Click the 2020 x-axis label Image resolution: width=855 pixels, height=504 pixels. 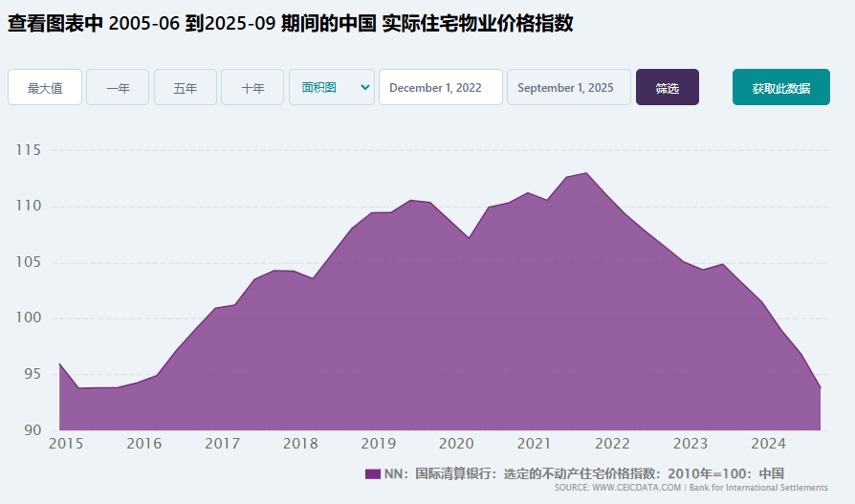tap(456, 444)
